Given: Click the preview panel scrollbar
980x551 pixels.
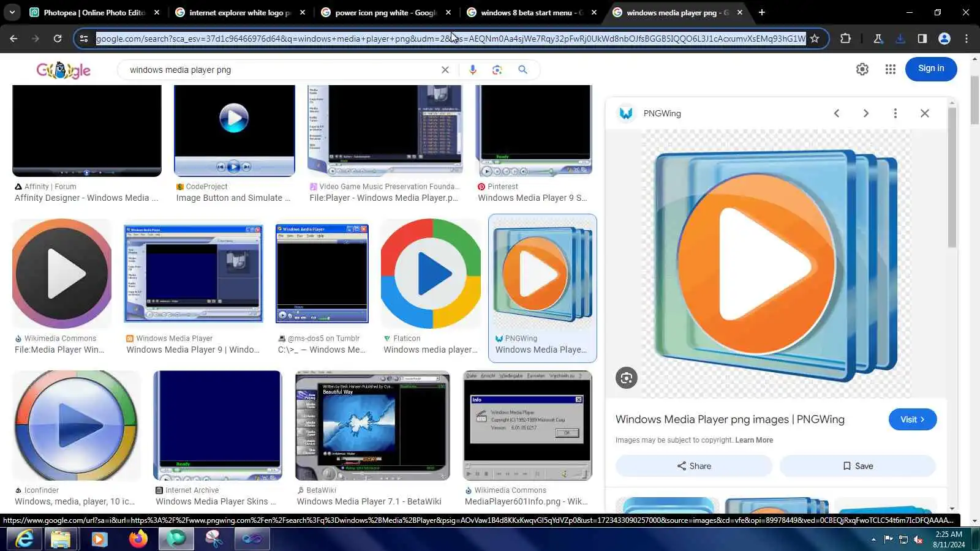Looking at the screenshot, I should coord(952,178).
